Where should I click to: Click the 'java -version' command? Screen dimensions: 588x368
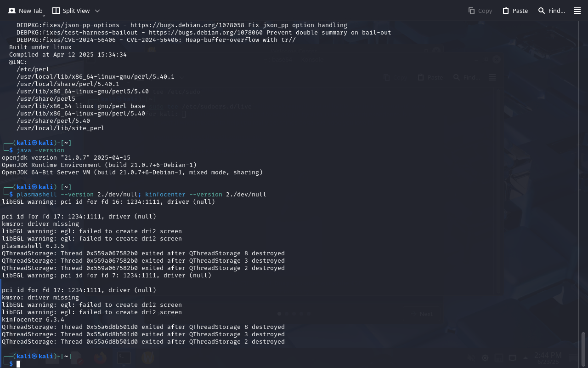click(40, 150)
